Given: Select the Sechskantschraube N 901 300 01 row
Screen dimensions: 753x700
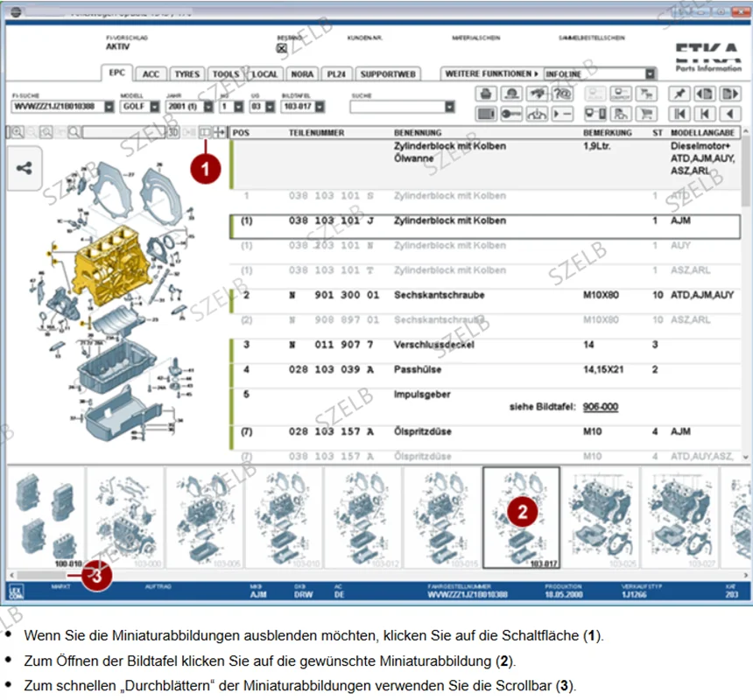Looking at the screenshot, I should coord(485,301).
